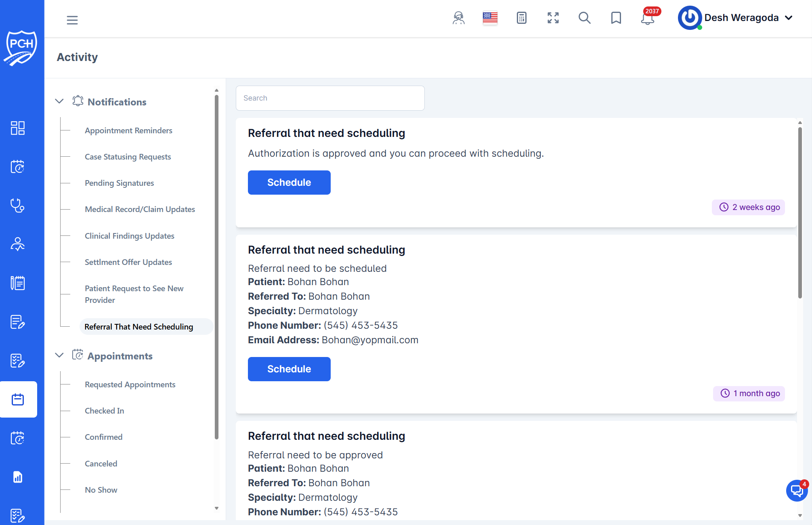Collapse the Appointments section

pyautogui.click(x=59, y=355)
